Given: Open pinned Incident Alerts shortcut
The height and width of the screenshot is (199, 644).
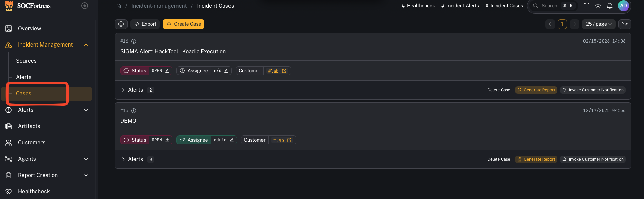Looking at the screenshot, I should coord(460,6).
